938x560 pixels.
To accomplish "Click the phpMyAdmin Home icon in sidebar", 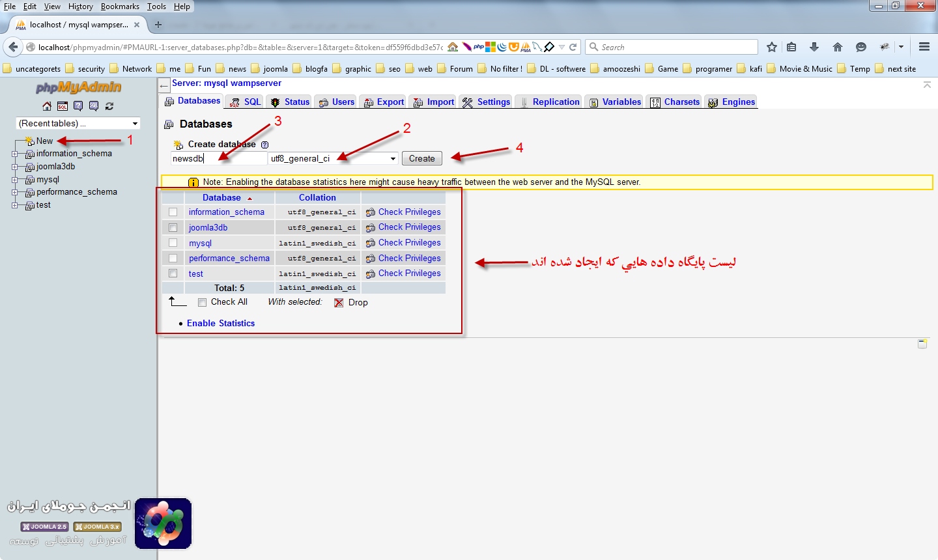I will coord(47,106).
